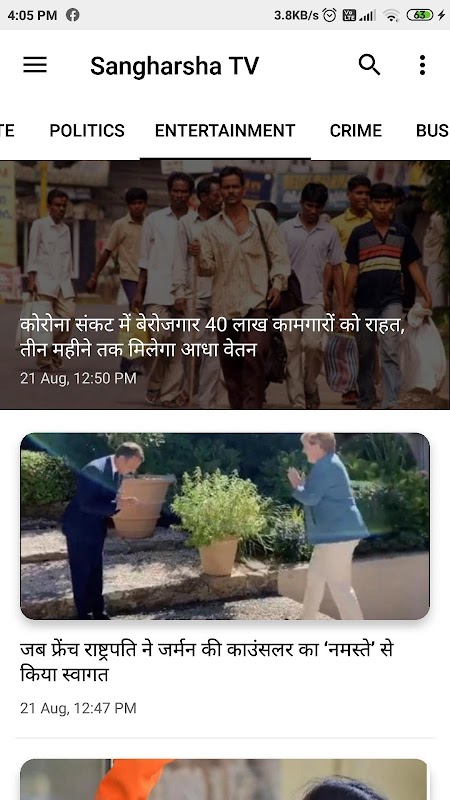Screen dimensions: 450x800
Task: Select the cut-off tab ending in TE
Action: point(7,131)
